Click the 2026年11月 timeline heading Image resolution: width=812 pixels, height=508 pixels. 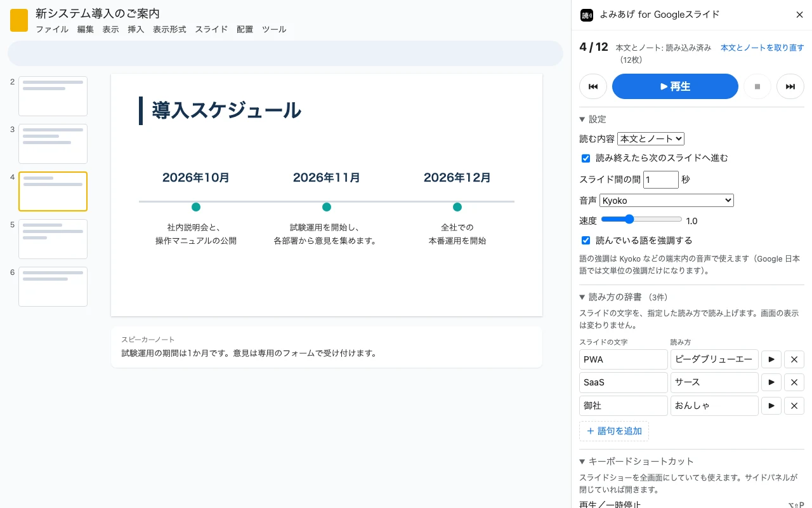(x=327, y=178)
